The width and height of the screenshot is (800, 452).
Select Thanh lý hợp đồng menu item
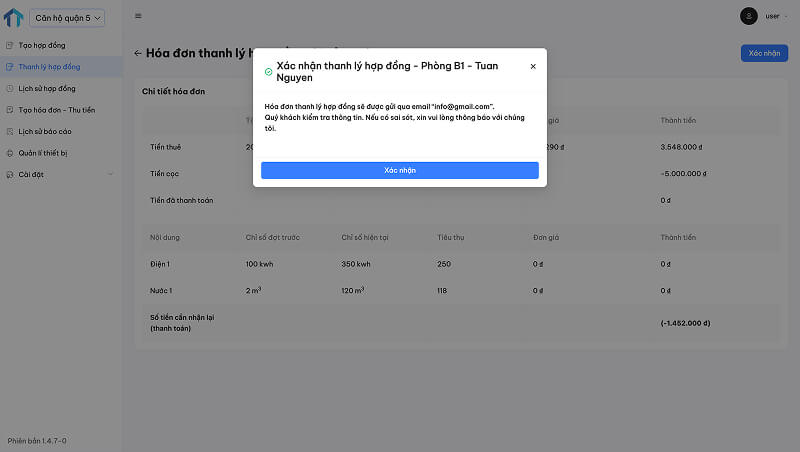pos(61,67)
